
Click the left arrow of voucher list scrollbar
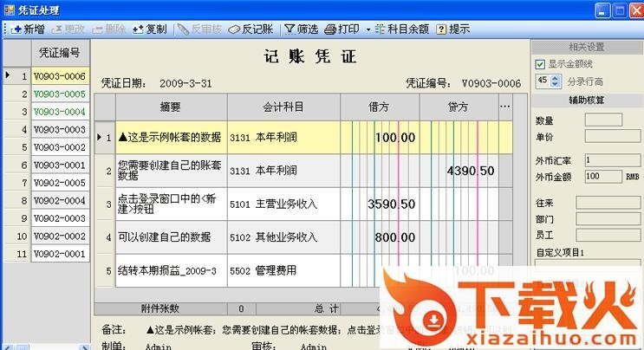8,347
